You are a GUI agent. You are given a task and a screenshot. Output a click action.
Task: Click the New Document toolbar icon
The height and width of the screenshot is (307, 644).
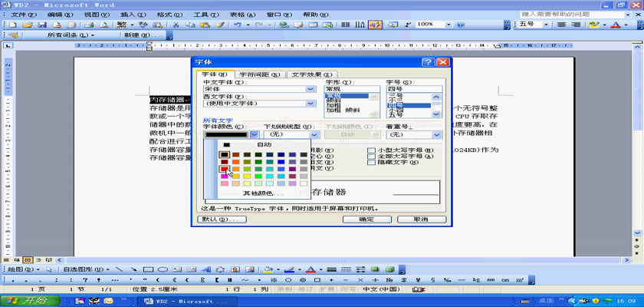[x=15, y=25]
